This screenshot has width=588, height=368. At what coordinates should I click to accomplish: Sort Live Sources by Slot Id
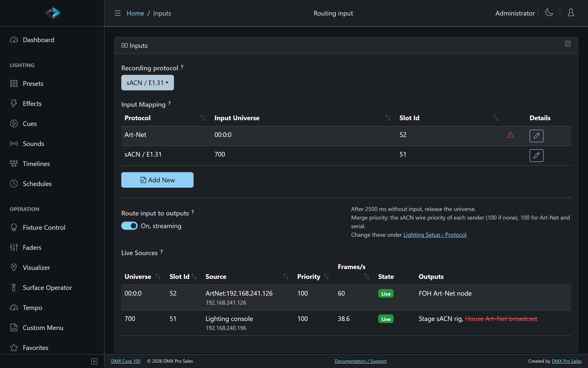click(194, 276)
